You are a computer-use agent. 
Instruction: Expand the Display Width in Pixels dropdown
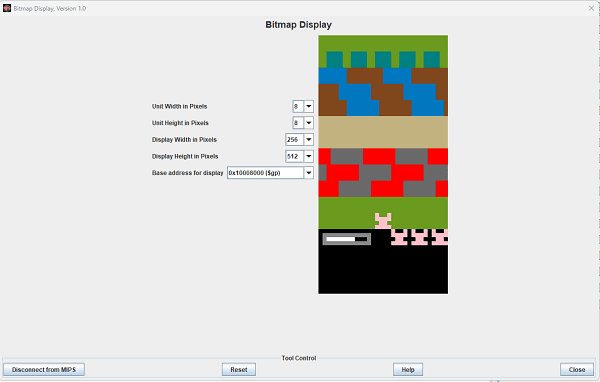click(x=308, y=139)
